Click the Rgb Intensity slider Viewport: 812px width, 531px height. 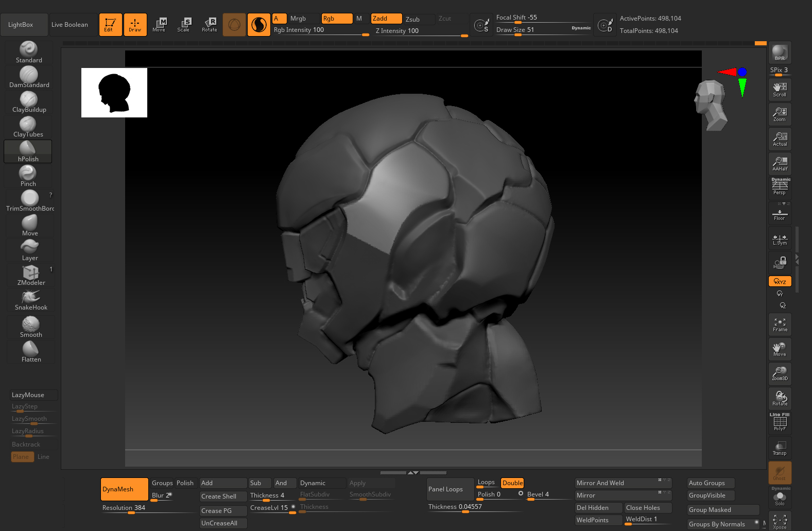click(321, 30)
